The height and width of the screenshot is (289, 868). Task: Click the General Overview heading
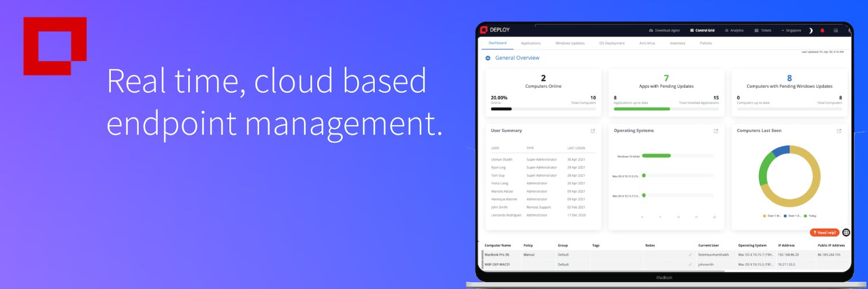click(x=517, y=58)
